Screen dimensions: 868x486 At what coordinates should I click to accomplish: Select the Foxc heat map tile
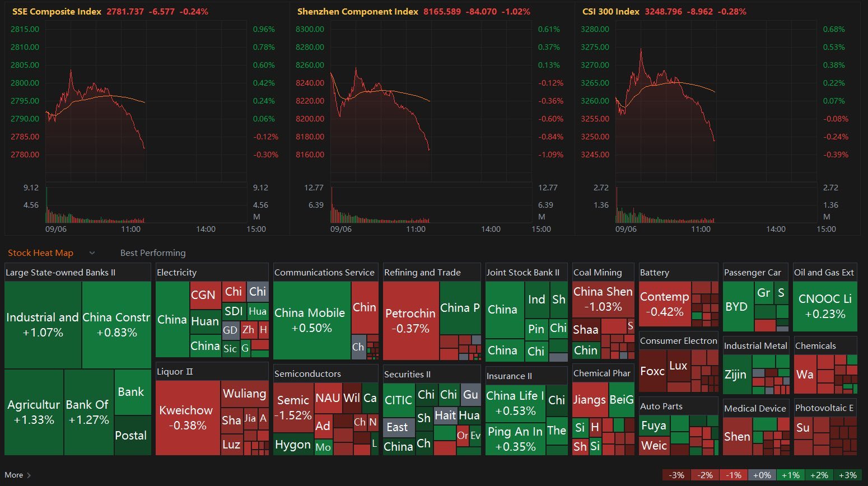click(652, 371)
